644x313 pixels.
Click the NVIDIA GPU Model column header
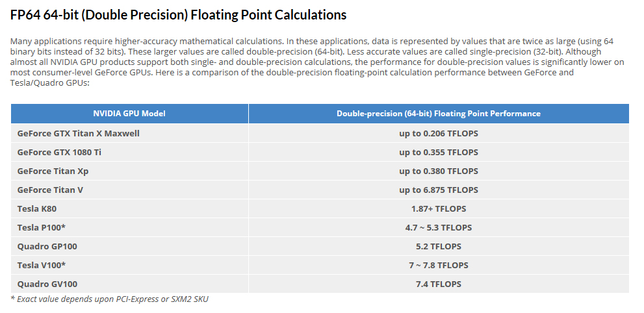(129, 114)
